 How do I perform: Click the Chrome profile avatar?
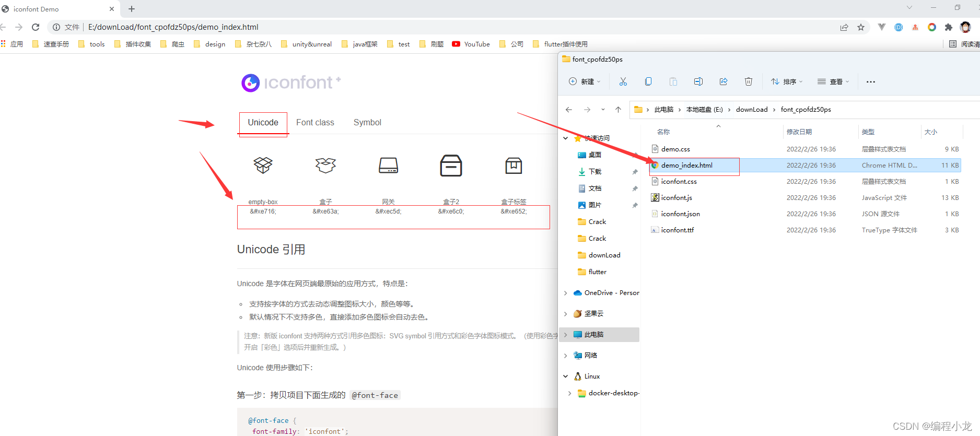965,27
